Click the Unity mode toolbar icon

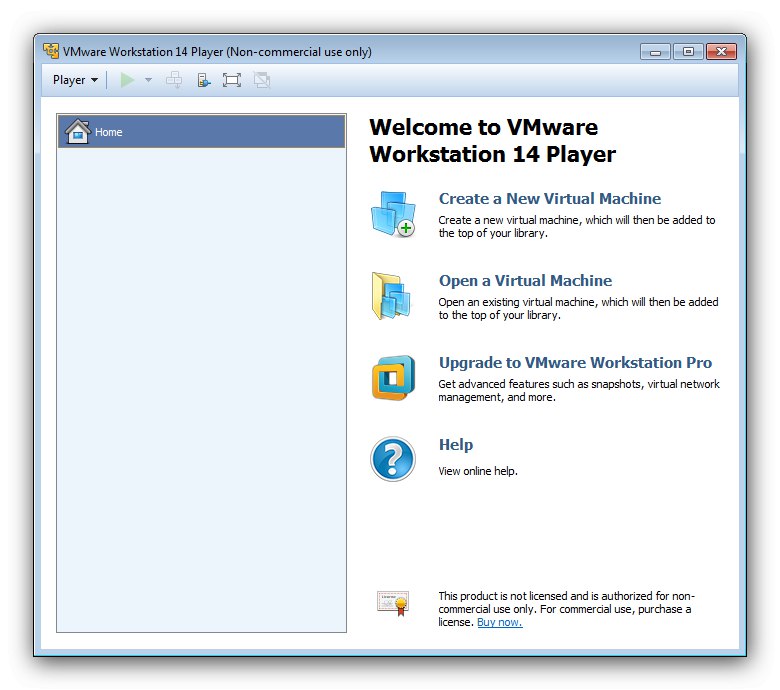[x=262, y=80]
